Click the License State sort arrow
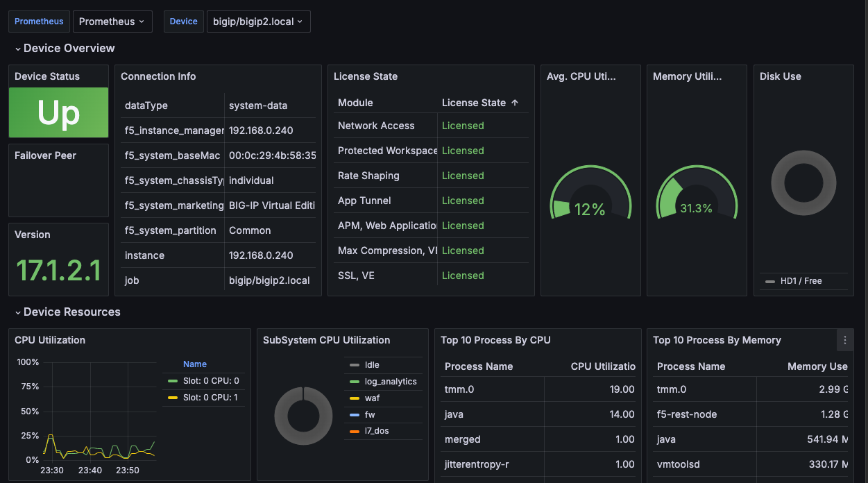The width and height of the screenshot is (868, 483). 514,103
